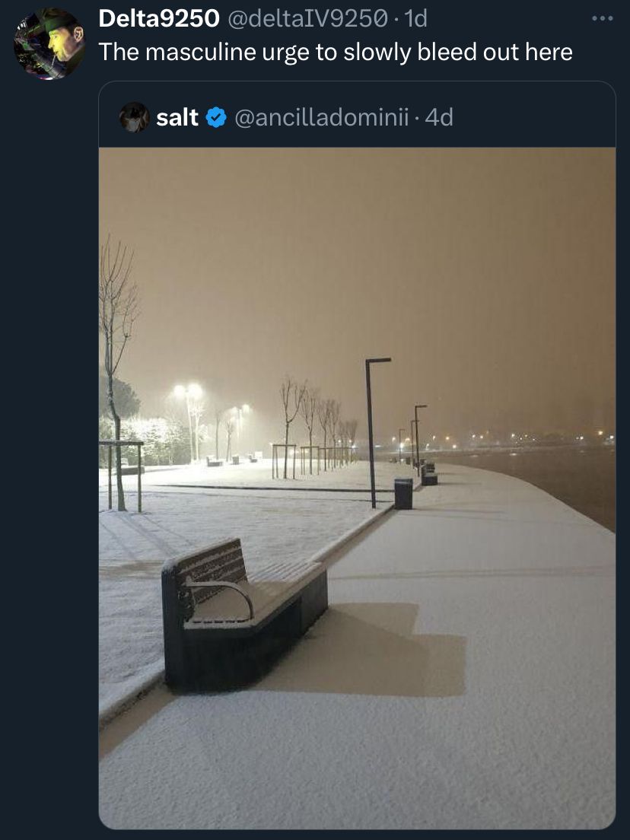The height and width of the screenshot is (840, 630).
Task: Click the 4d quoted tweet timestamp
Action: (x=439, y=117)
